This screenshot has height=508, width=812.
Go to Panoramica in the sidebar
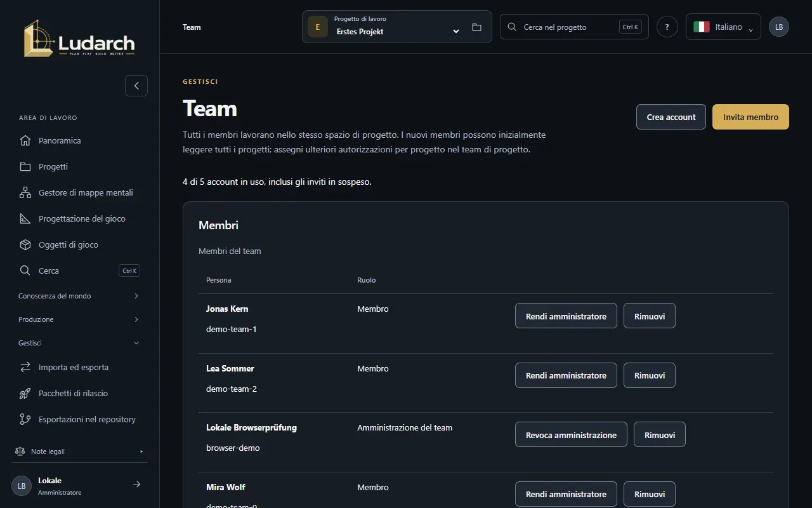click(79, 140)
